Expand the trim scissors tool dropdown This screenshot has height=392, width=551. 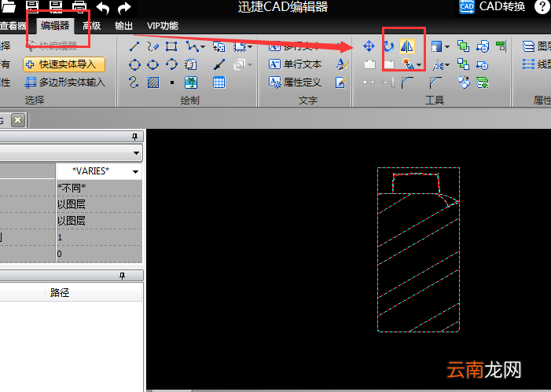tap(447, 65)
